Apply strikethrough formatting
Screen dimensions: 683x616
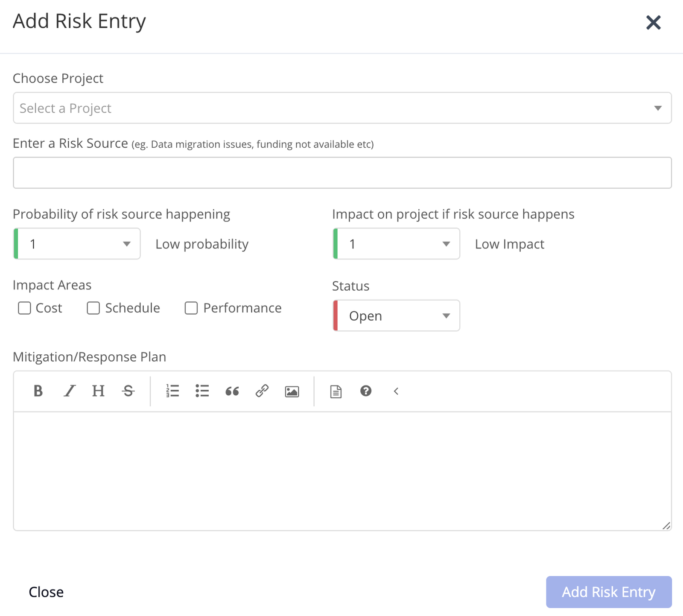(128, 391)
